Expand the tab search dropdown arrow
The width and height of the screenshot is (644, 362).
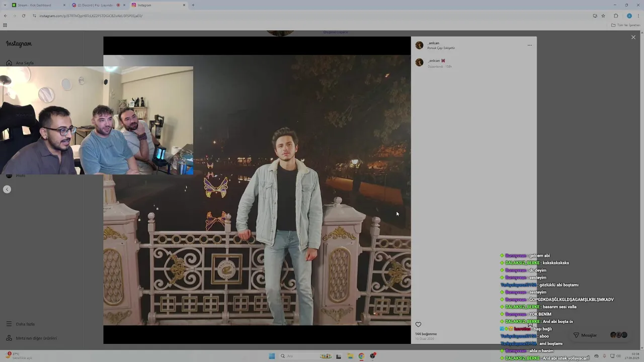[x=4, y=5]
